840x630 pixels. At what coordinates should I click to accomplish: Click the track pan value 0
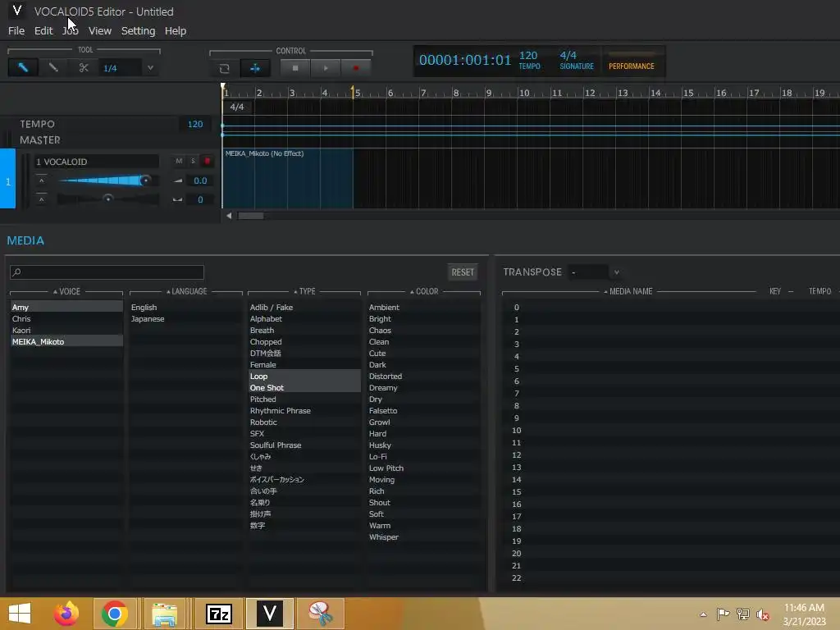coord(200,199)
